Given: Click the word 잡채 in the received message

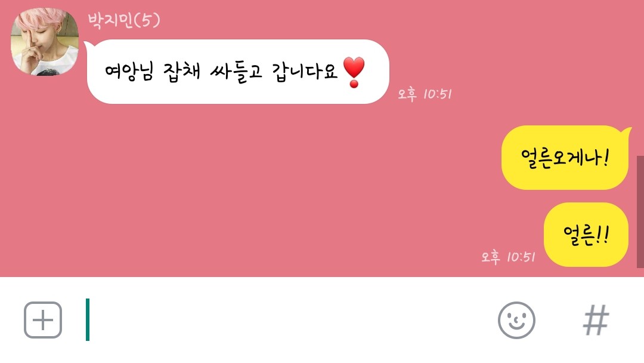Looking at the screenshot, I should pyautogui.click(x=181, y=72).
